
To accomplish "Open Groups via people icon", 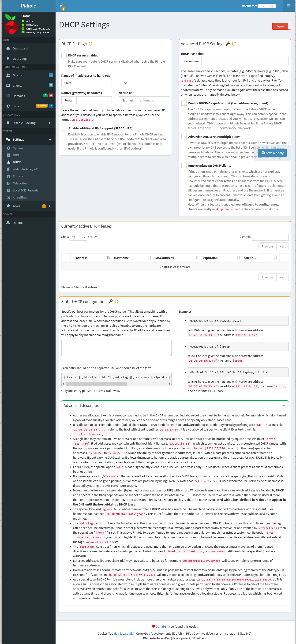I will click(x=8, y=75).
